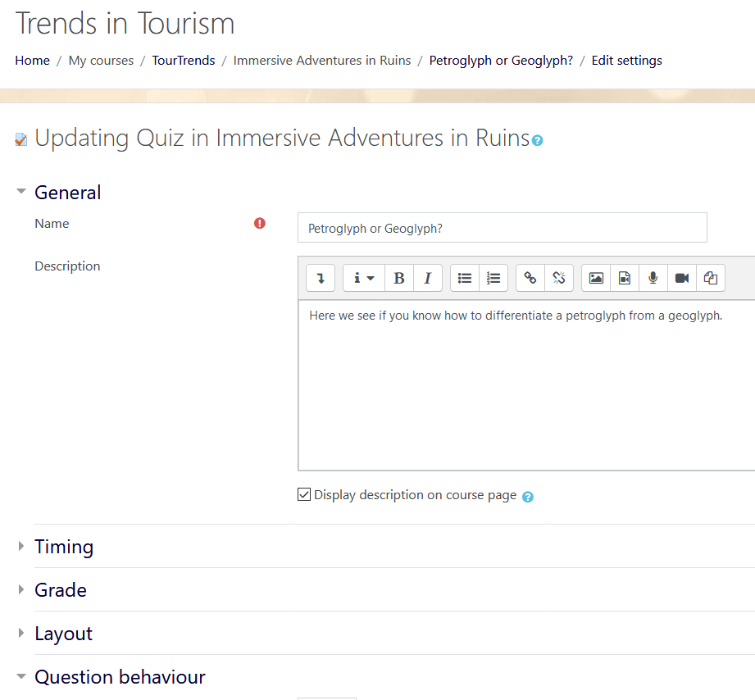
Task: Click the quiz checkmark icon beside heading
Action: (x=21, y=139)
